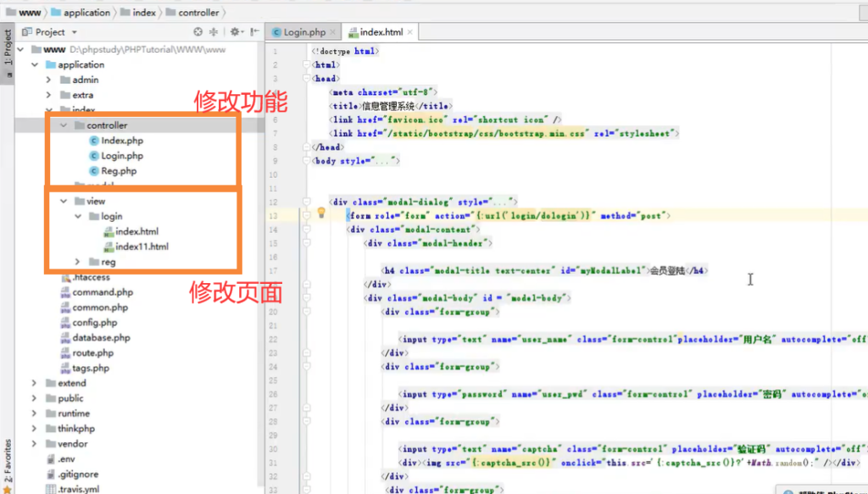
Task: Expand the extra folder
Action: coord(48,95)
